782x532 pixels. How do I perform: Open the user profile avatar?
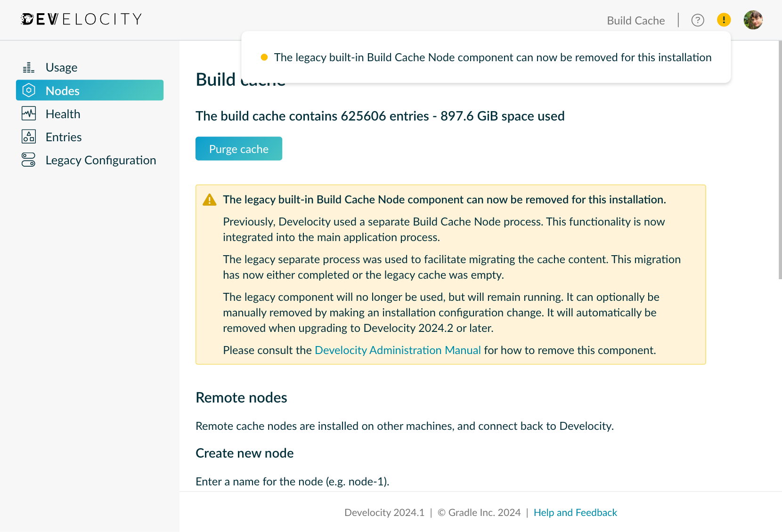tap(753, 20)
